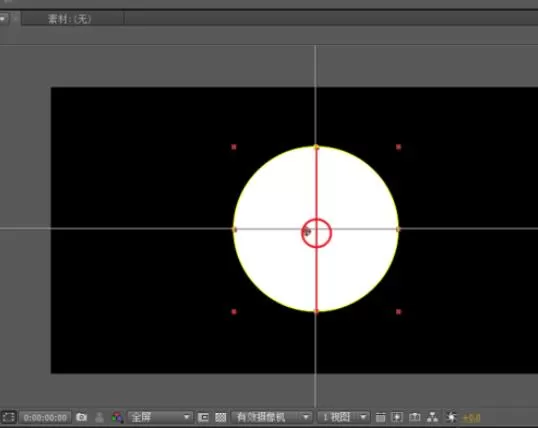Click the 0:00:00:00 current time display
538x428 pixels.
[45, 417]
